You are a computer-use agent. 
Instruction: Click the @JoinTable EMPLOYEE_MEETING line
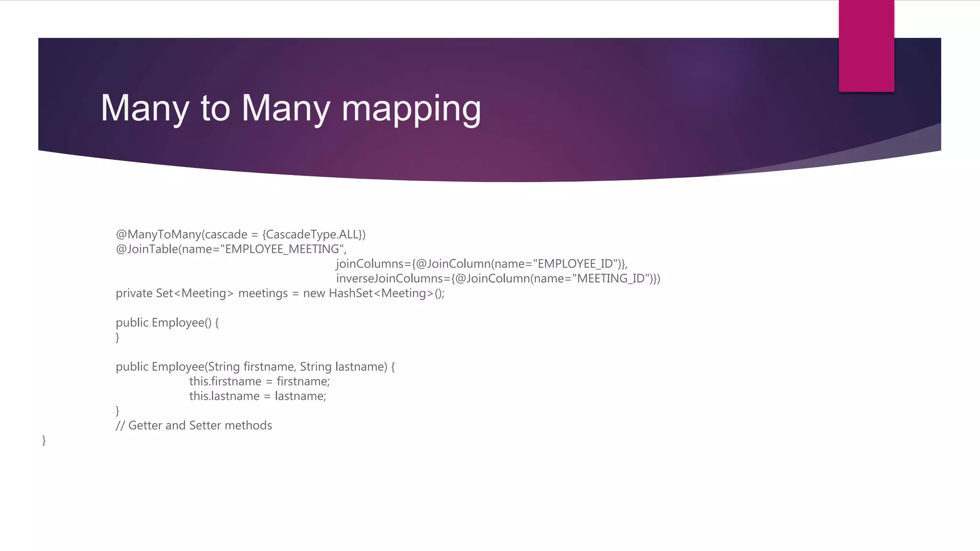pos(231,249)
